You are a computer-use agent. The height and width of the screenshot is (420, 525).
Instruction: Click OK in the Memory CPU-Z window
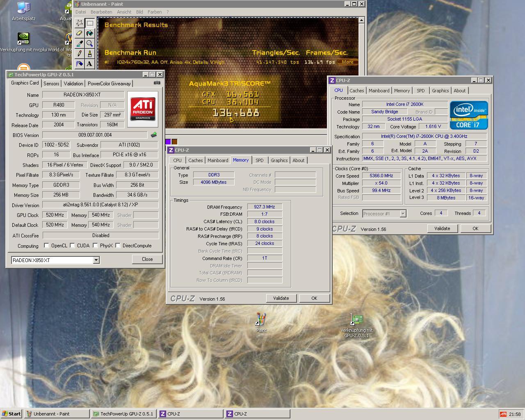point(314,298)
